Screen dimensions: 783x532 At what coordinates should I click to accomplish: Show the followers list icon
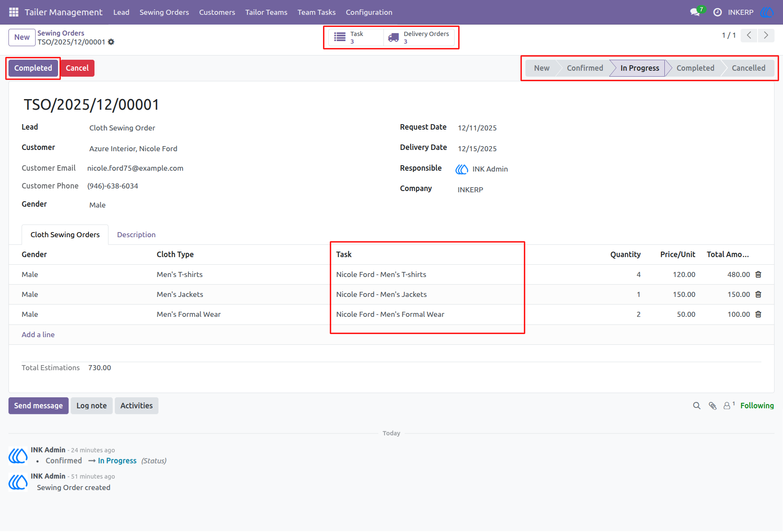tap(729, 405)
